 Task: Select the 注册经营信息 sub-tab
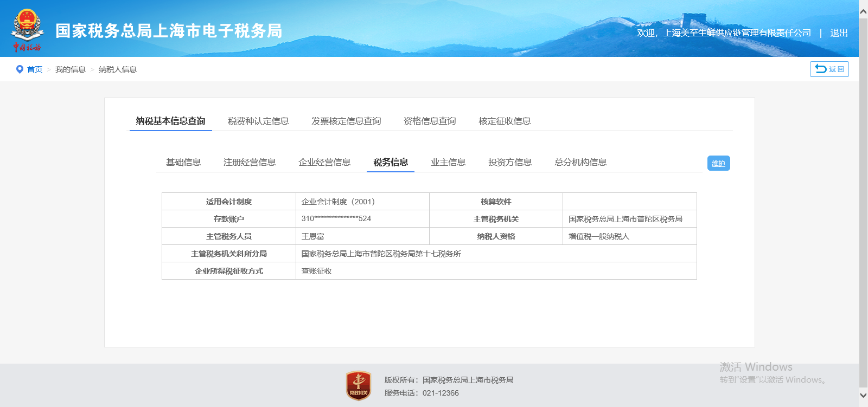pyautogui.click(x=250, y=162)
